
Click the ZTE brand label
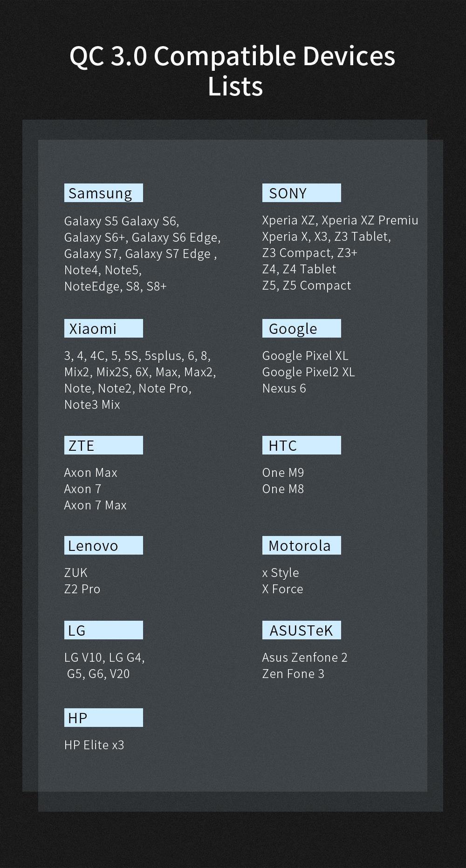(103, 445)
